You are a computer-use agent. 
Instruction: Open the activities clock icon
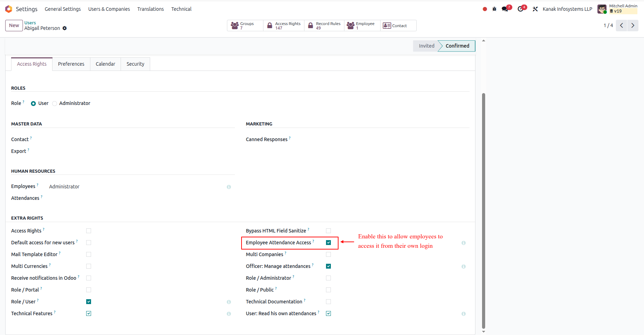click(x=520, y=9)
